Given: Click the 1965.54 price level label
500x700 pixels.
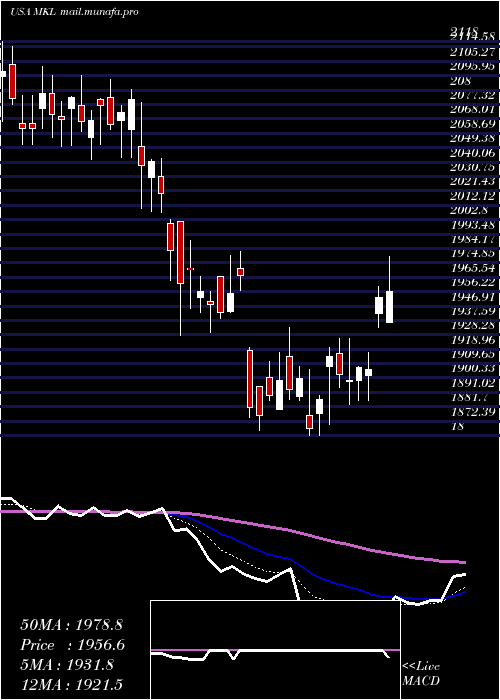Looking at the screenshot, I should click(473, 268).
